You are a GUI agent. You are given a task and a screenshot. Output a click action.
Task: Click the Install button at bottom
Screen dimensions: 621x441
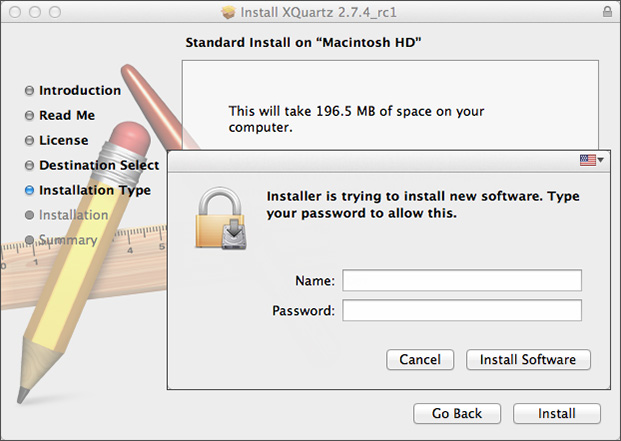pyautogui.click(x=556, y=413)
